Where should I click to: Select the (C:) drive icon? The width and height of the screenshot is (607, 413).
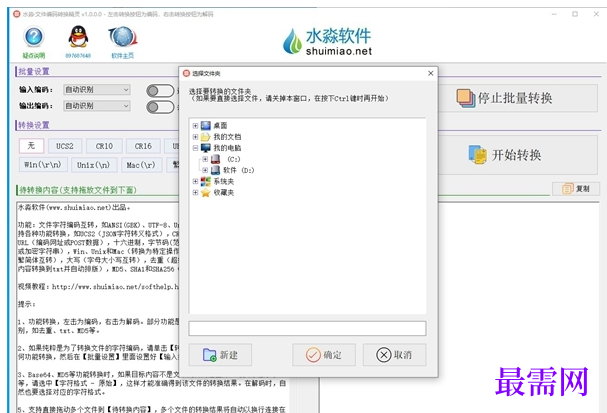[216, 159]
